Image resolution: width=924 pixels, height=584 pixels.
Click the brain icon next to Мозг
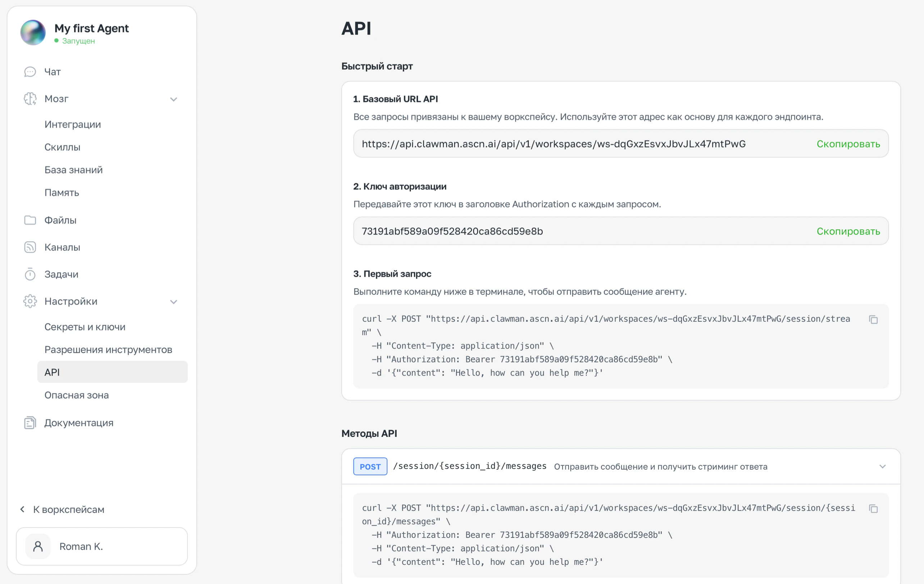(x=30, y=99)
